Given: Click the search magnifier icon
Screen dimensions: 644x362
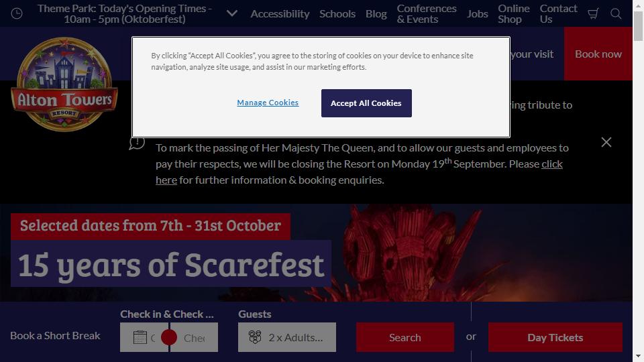Looking at the screenshot, I should pyautogui.click(x=616, y=13).
